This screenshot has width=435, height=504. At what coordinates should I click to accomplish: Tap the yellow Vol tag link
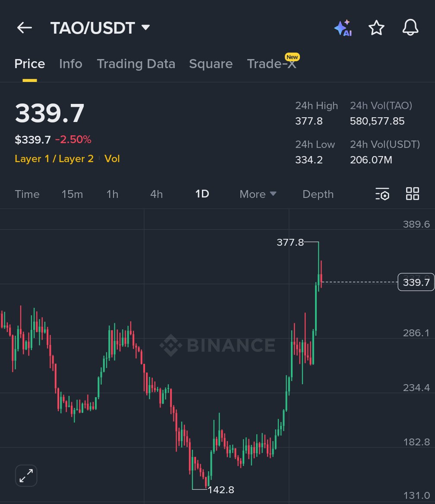(x=112, y=159)
